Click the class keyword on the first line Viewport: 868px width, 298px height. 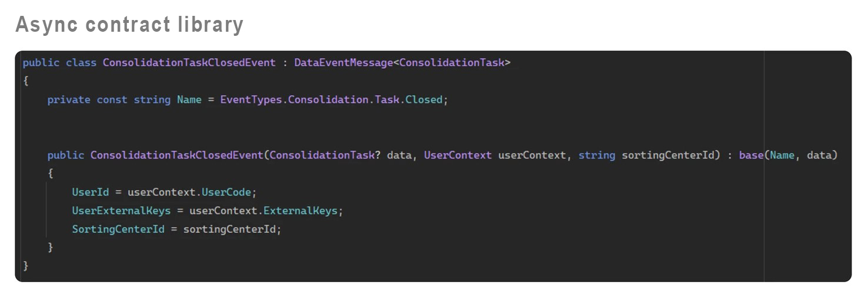pyautogui.click(x=81, y=62)
